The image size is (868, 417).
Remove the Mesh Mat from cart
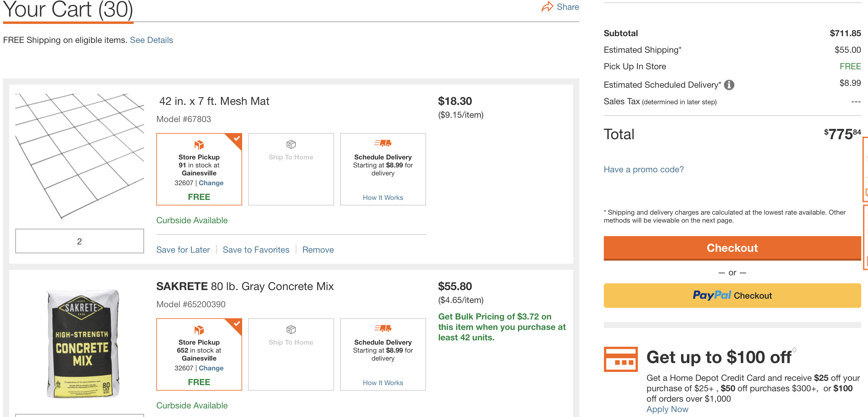point(318,250)
